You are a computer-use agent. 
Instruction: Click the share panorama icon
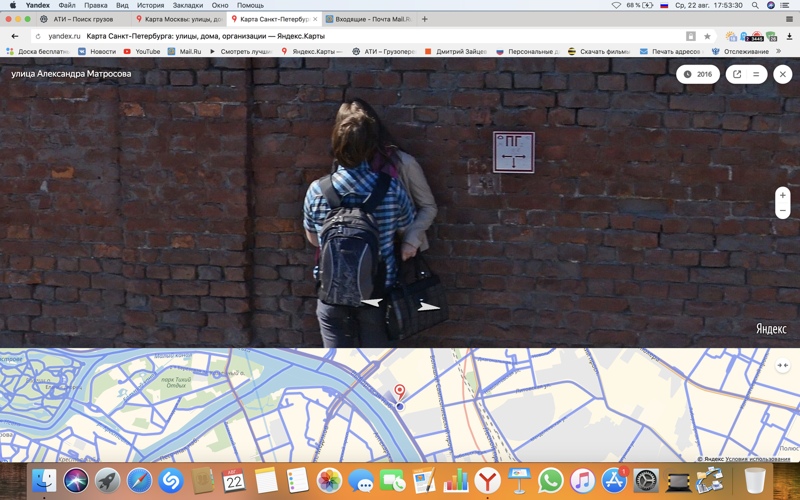(x=737, y=74)
